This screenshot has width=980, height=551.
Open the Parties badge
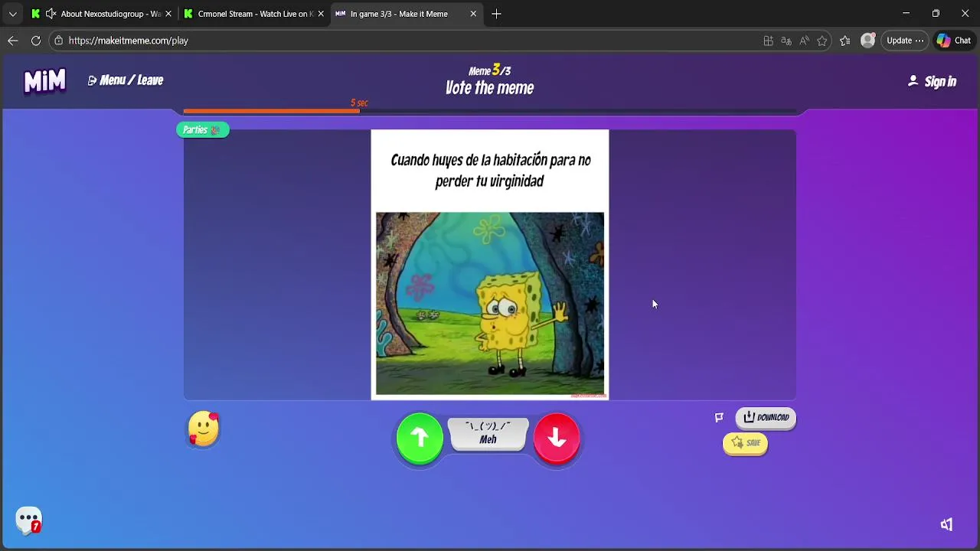point(202,130)
